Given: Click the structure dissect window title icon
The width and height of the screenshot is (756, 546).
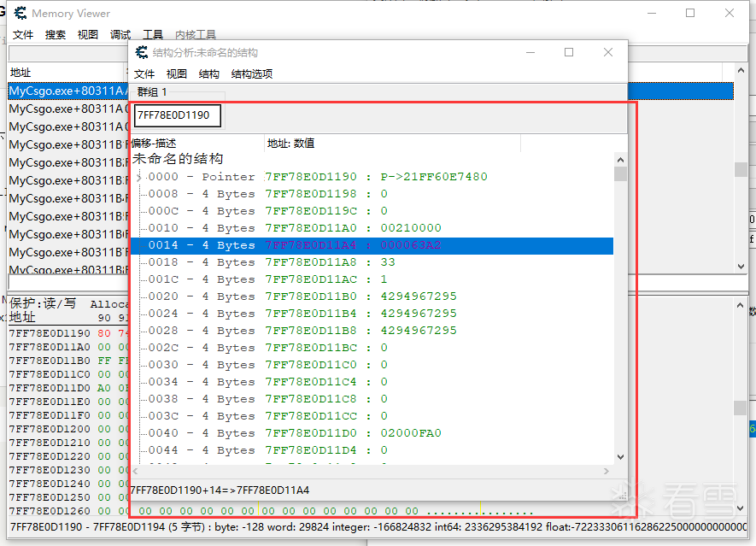Looking at the screenshot, I should pos(142,52).
